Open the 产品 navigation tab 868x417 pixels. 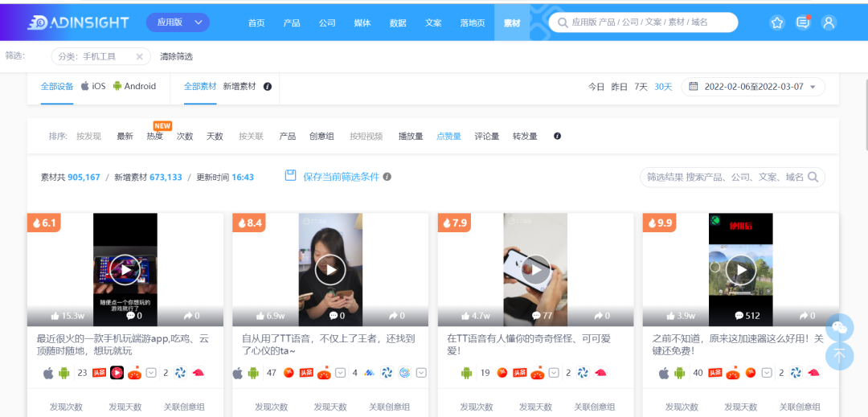coord(292,22)
